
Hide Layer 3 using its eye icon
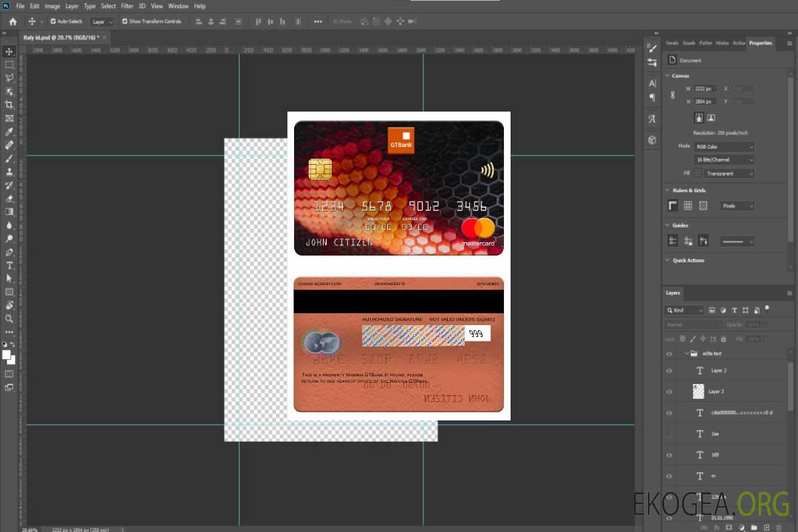[x=669, y=392]
